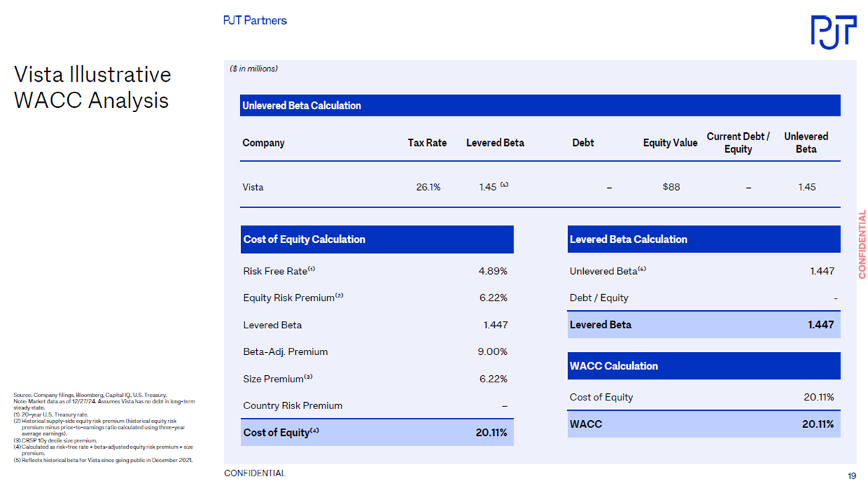Click the 4.89% risk free rate value

[493, 271]
